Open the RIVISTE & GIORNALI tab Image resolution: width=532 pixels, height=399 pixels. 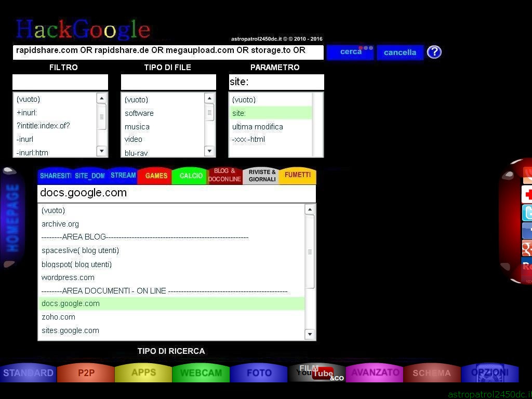[262, 176]
